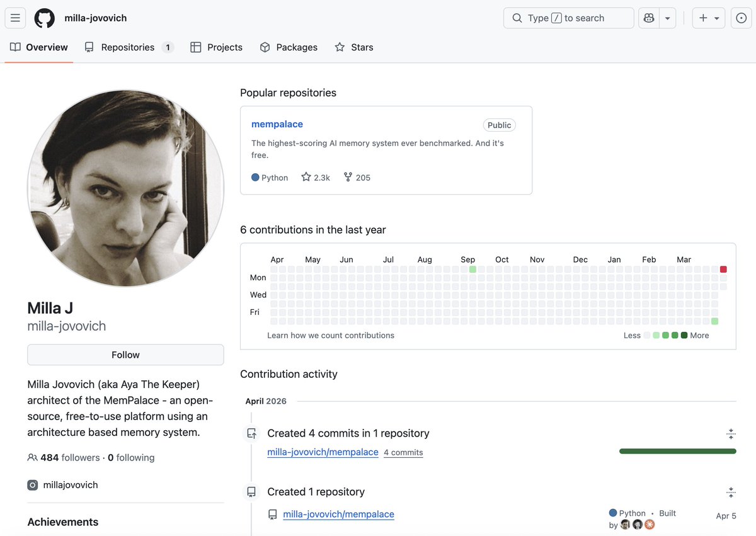Open the create new plus dropdown

coord(709,18)
